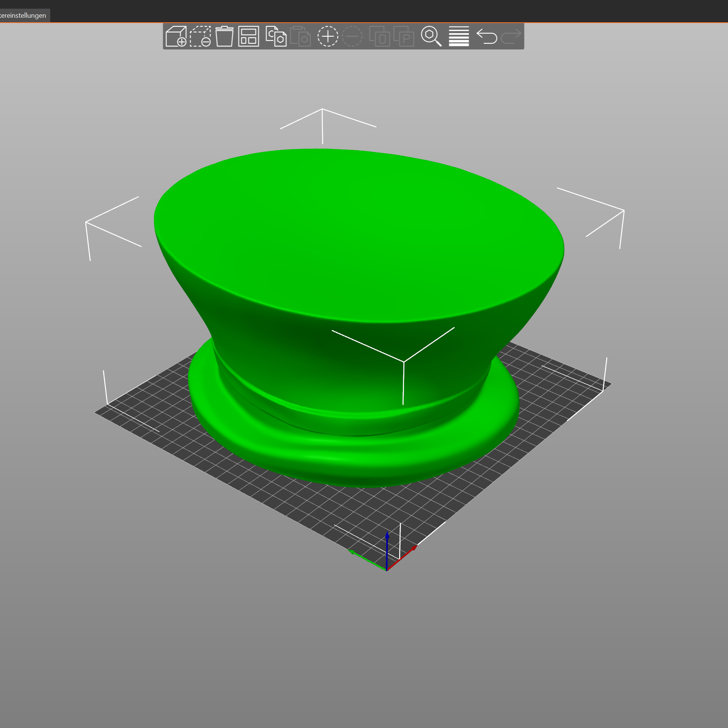Screen dimensions: 728x728
Task: Click the Delete all trash can icon
Action: pos(224,36)
